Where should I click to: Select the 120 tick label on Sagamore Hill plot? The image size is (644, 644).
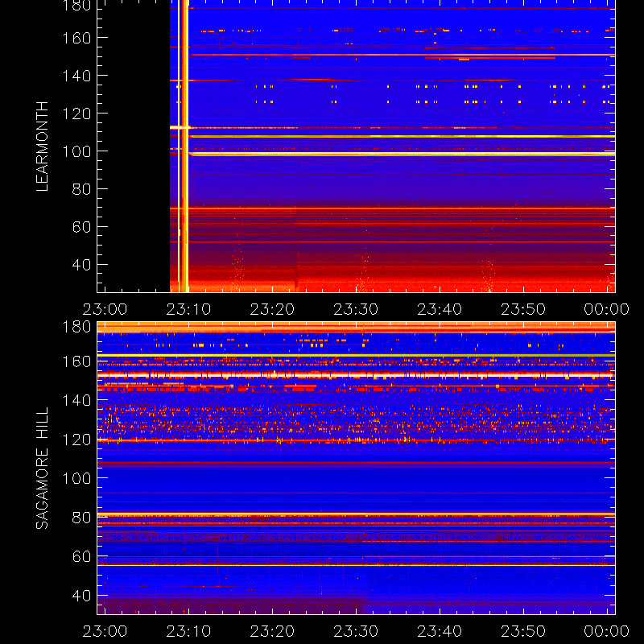pyautogui.click(x=76, y=440)
